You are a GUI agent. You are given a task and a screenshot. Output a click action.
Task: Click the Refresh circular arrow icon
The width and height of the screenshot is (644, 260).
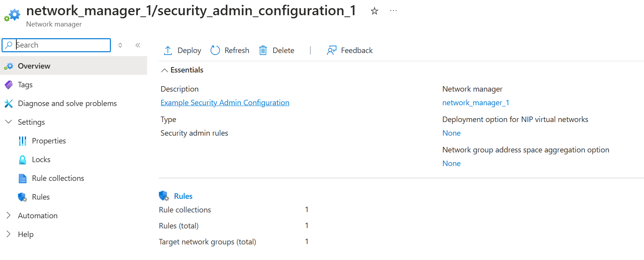tap(215, 50)
